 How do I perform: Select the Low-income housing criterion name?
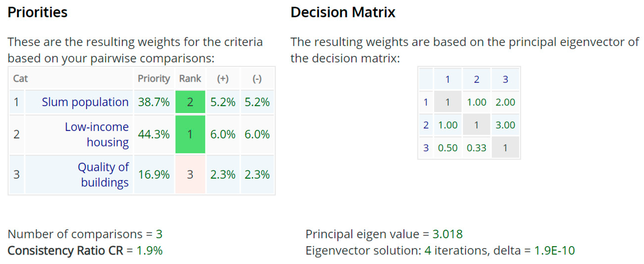(97, 134)
